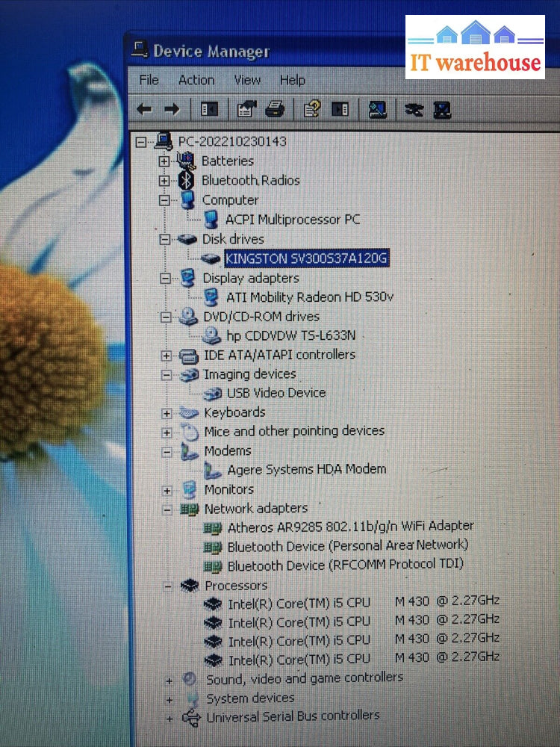
Task: Open the File menu
Action: 149,80
